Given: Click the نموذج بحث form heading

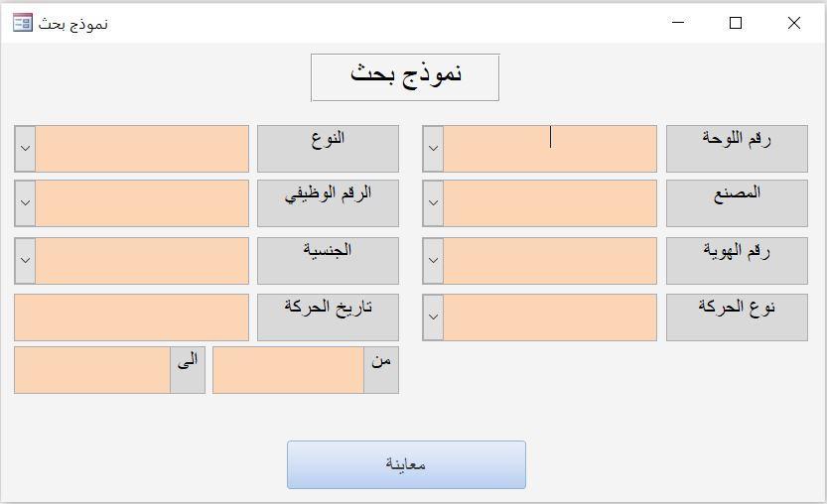Looking at the screenshot, I should click(405, 76).
